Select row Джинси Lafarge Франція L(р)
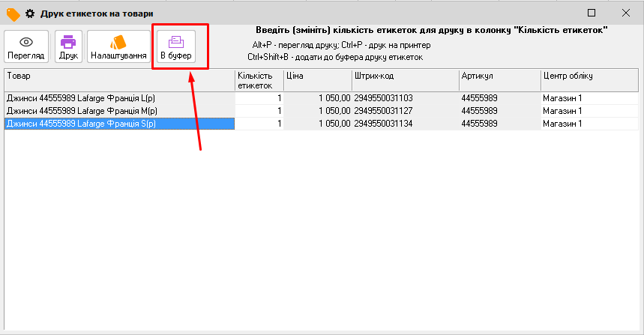This screenshot has width=644, height=335. 120,98
